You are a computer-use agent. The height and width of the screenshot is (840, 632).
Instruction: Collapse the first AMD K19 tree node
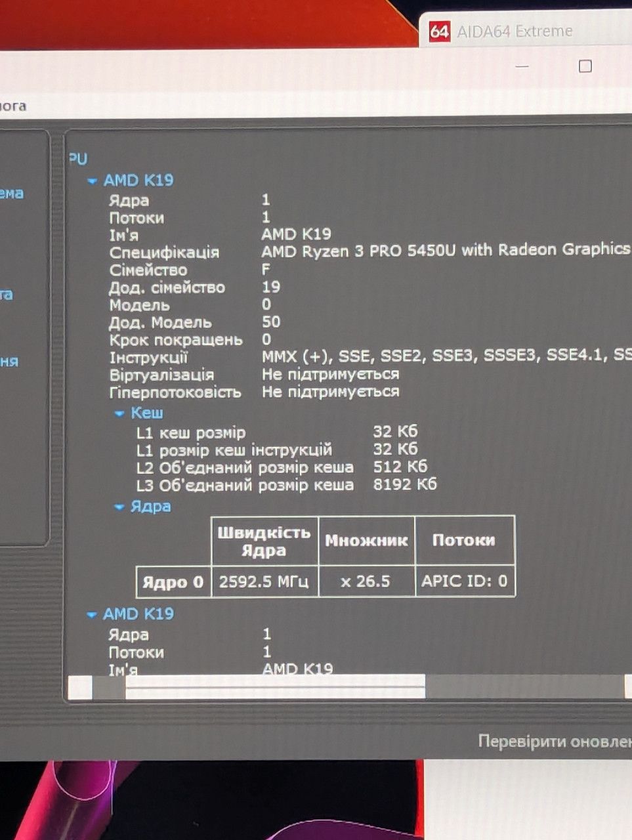(x=93, y=181)
